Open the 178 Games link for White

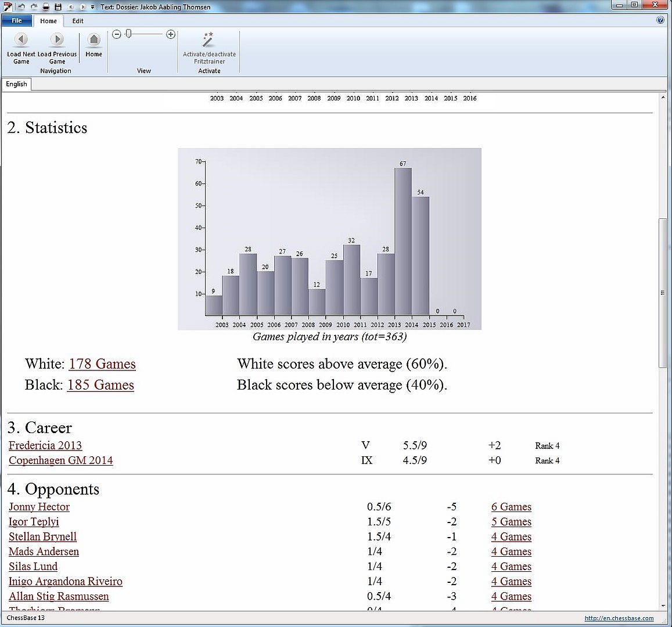102,364
